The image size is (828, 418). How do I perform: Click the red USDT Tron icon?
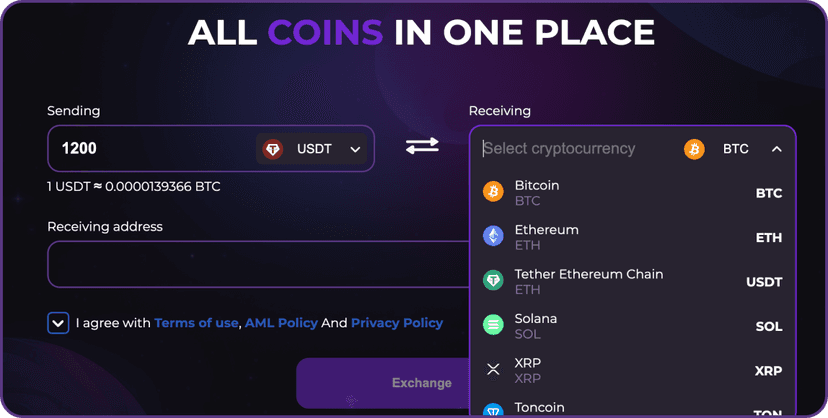click(x=273, y=149)
